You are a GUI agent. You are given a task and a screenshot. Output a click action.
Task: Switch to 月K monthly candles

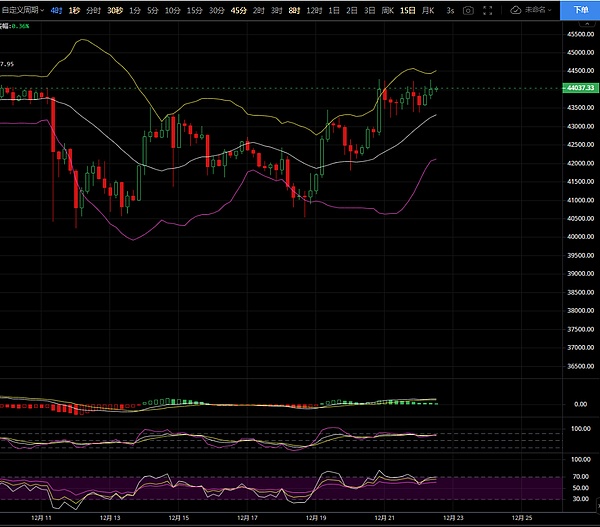click(x=428, y=9)
